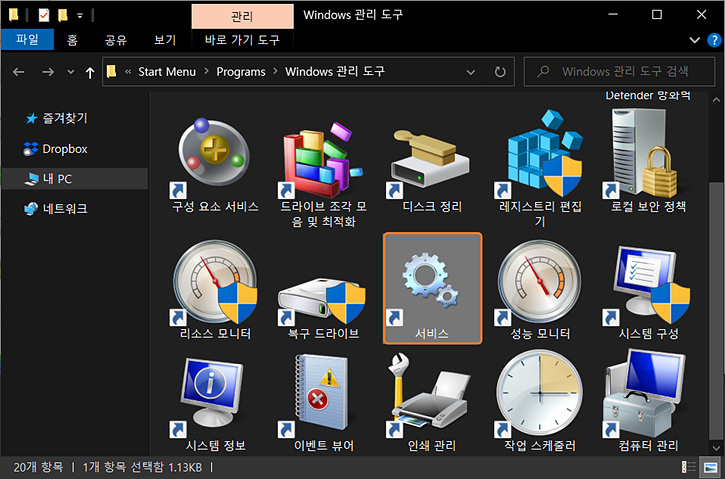Go back with the left arrow
Image resolution: width=725 pixels, height=479 pixels.
click(x=18, y=72)
